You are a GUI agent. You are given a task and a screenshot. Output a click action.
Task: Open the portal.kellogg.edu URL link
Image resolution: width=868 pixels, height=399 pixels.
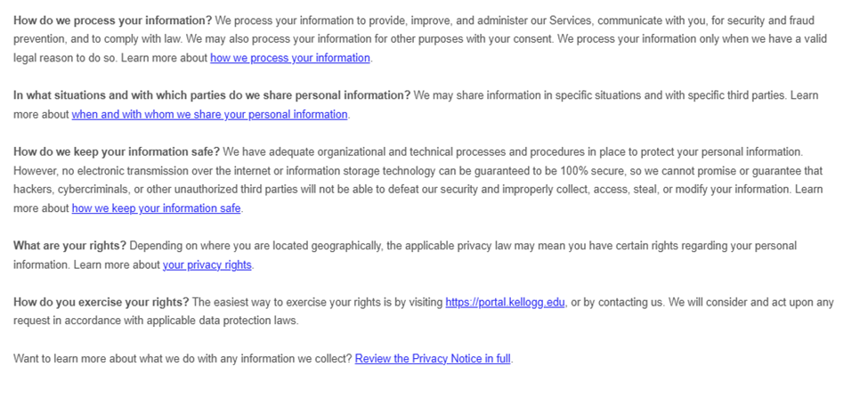pyautogui.click(x=505, y=302)
